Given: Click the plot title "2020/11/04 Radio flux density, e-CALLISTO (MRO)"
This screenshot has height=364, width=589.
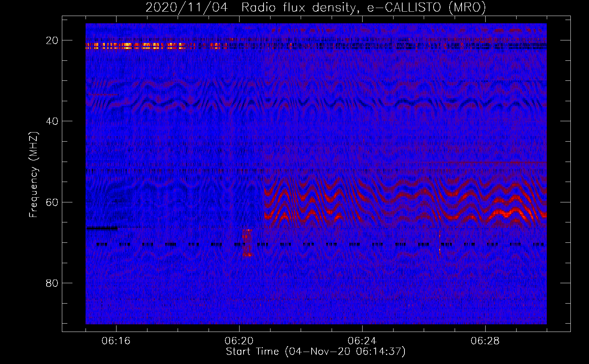Looking at the screenshot, I should pos(316,7).
